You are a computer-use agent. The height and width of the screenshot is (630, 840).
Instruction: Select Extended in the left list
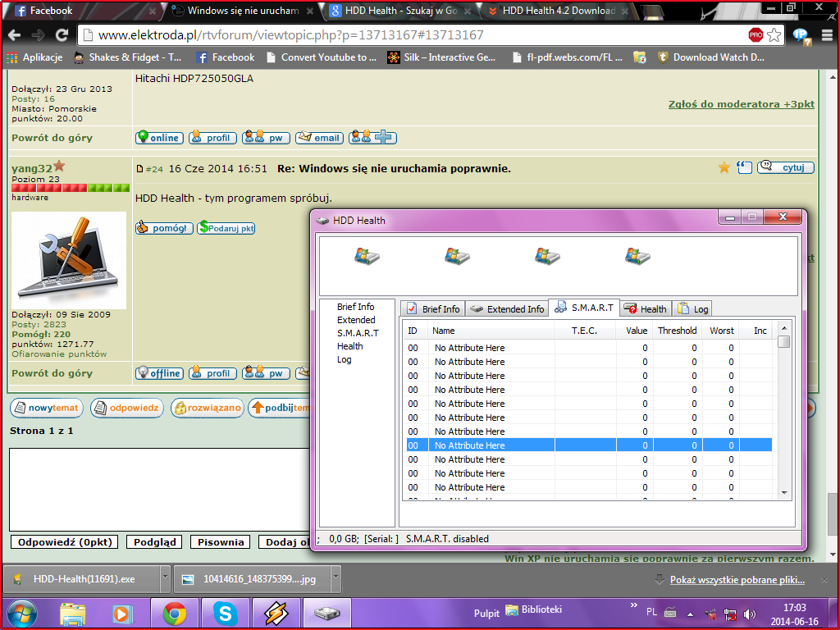click(356, 320)
